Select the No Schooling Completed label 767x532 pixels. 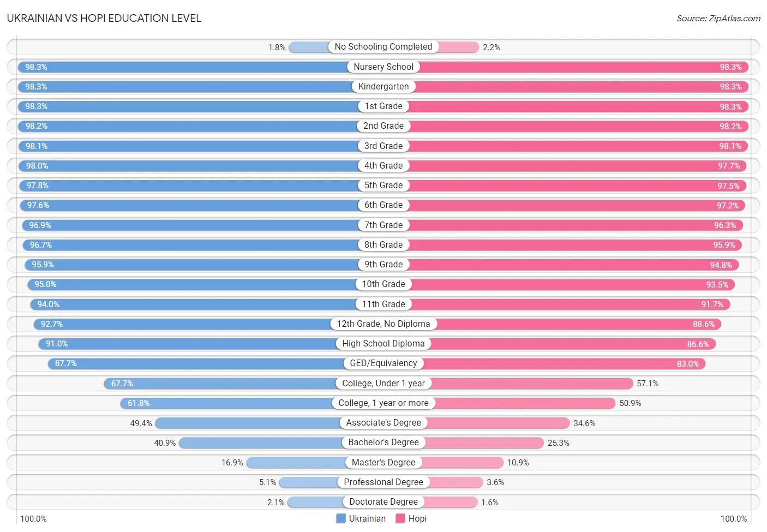pos(383,47)
